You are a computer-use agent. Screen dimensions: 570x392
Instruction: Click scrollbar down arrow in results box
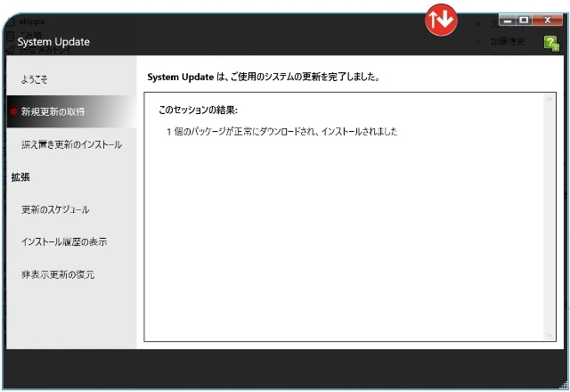(x=550, y=335)
